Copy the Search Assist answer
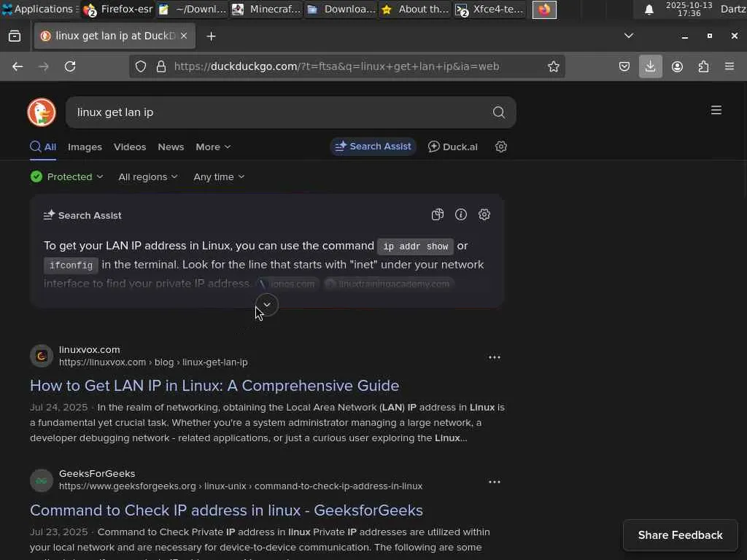 point(438,215)
